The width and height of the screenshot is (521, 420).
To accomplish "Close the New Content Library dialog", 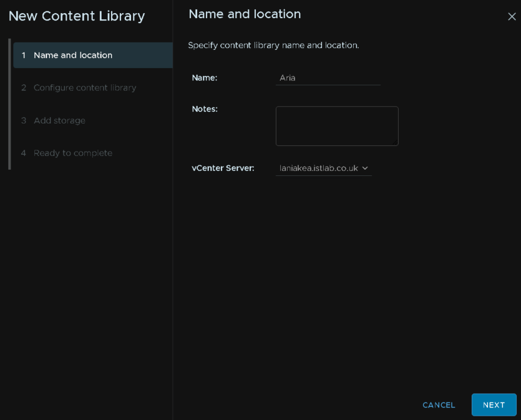I will pos(512,16).
